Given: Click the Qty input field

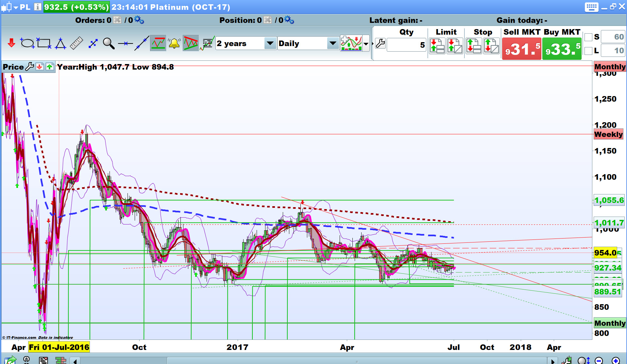Looking at the screenshot, I should 406,45.
